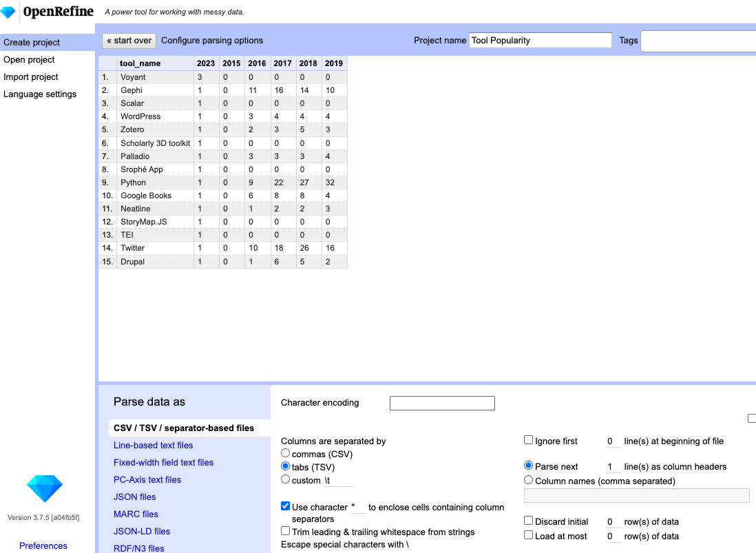Select the custom separator radio button
The height and width of the screenshot is (553, 756).
[286, 479]
